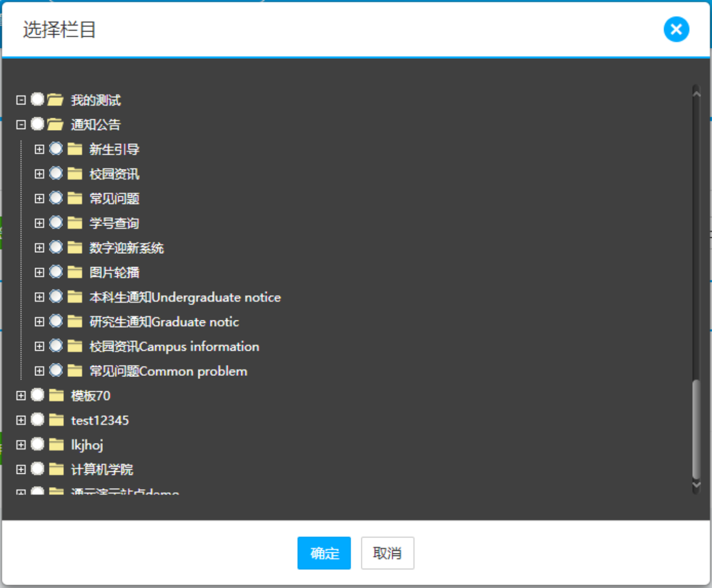Click the scroll down arrow of the tree list
Image resolution: width=712 pixels, height=588 pixels.
click(696, 486)
